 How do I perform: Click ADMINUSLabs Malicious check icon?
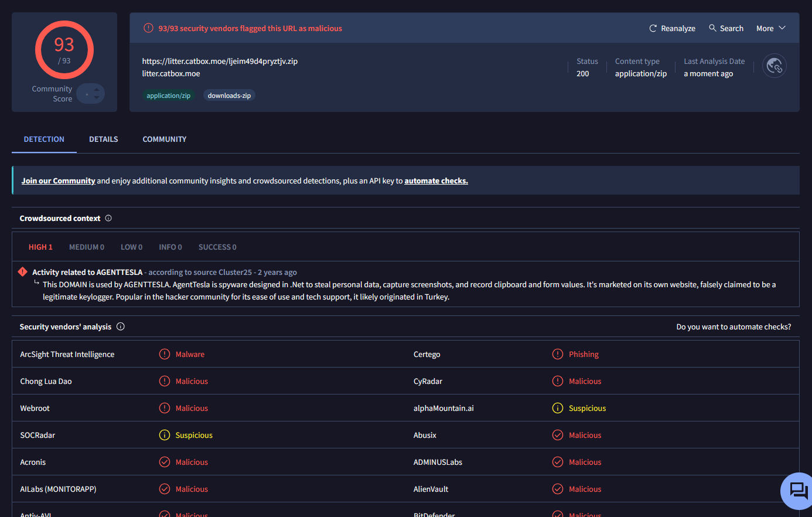tap(558, 462)
